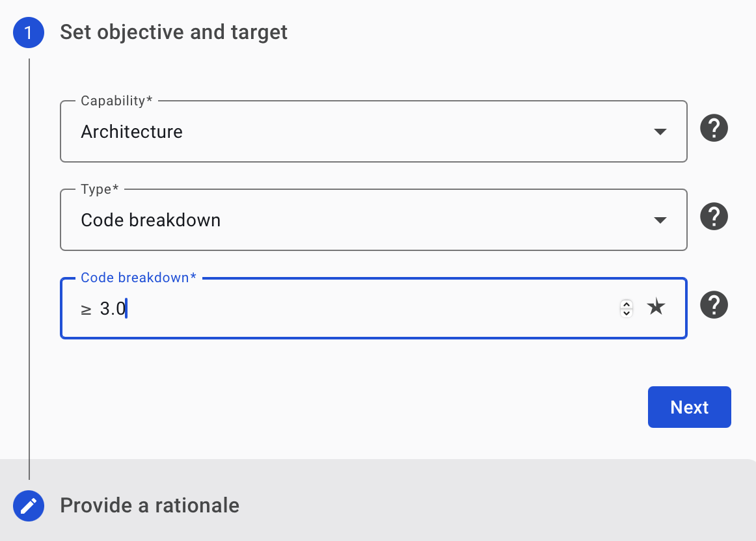Go to the Provide a rationale step

coord(150,506)
